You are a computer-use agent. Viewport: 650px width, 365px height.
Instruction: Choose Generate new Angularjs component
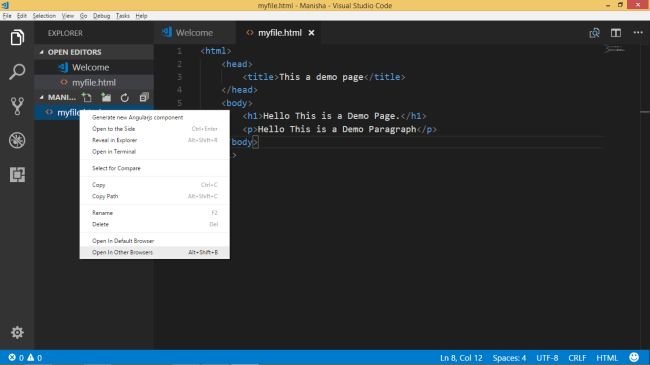[x=155, y=117]
